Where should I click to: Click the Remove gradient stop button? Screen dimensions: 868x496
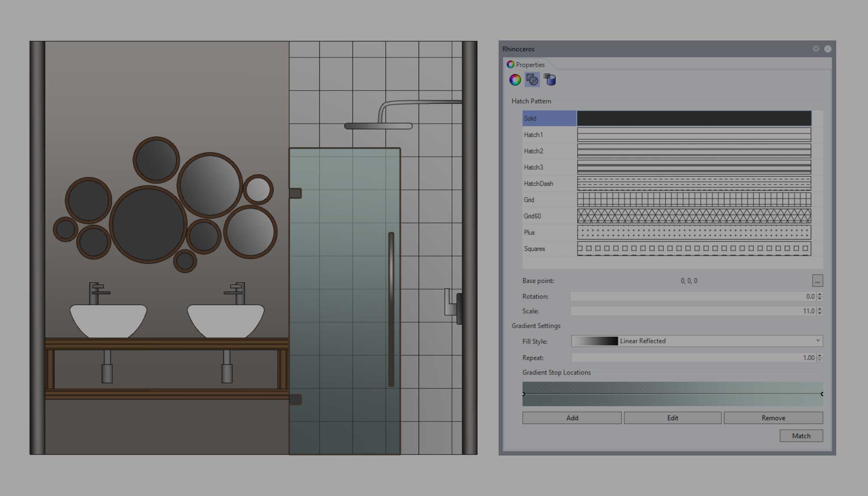point(773,418)
